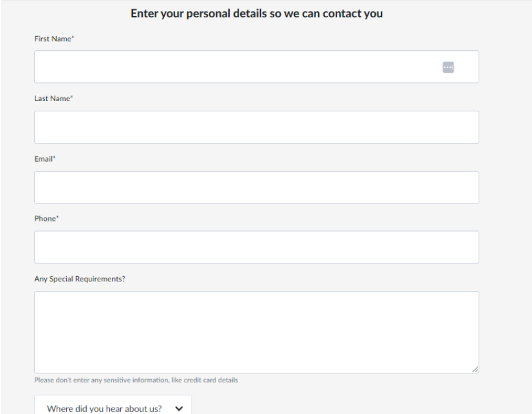Click the 'Phone' field label
The width and height of the screenshot is (532, 414).
click(x=44, y=219)
